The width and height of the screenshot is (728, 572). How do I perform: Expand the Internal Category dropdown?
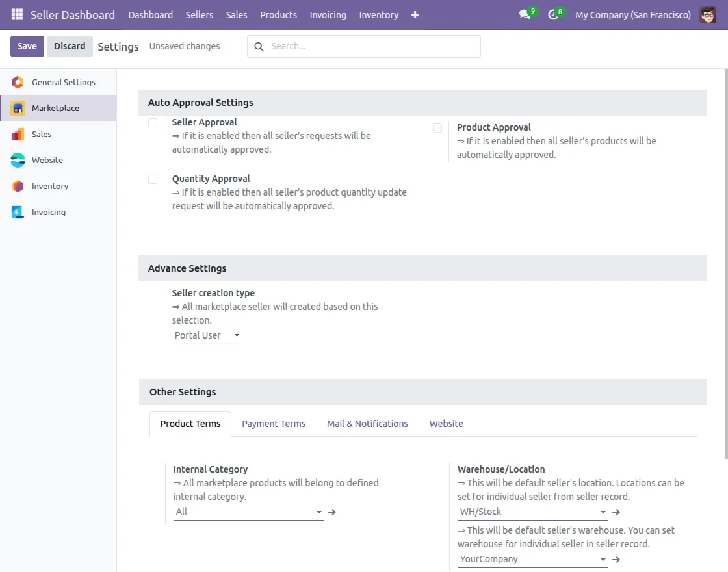point(248,512)
